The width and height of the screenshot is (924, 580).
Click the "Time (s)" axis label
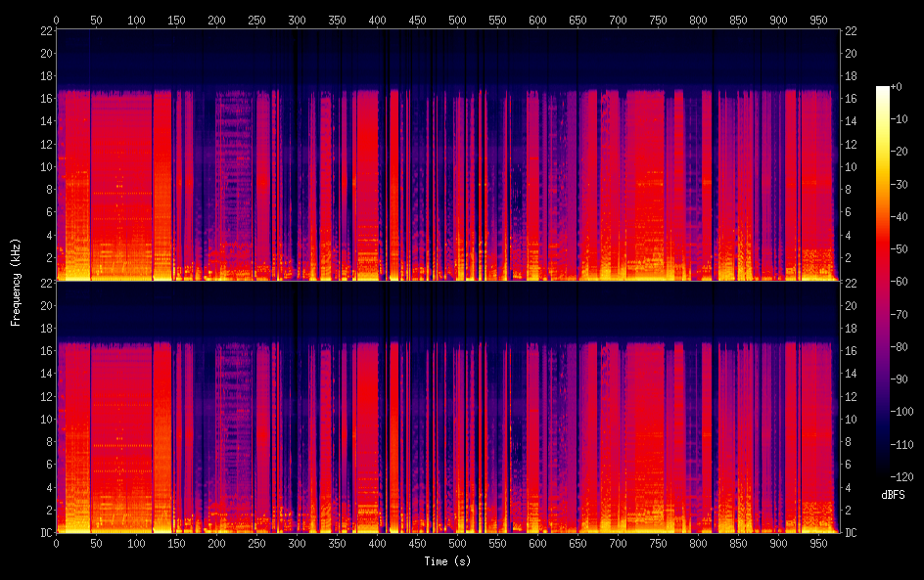tap(447, 561)
